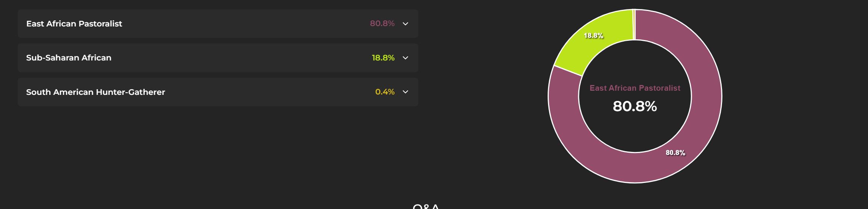
Task: Click the Sub-Saharan African row label
Action: tap(69, 58)
